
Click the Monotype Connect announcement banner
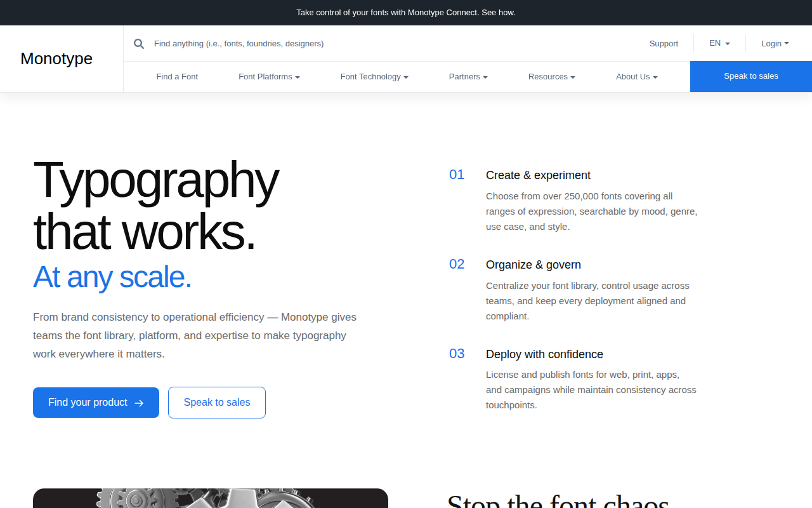[406, 13]
